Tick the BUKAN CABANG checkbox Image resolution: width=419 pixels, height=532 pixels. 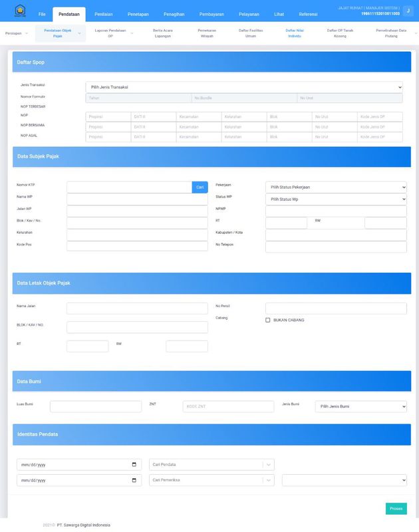(x=268, y=320)
